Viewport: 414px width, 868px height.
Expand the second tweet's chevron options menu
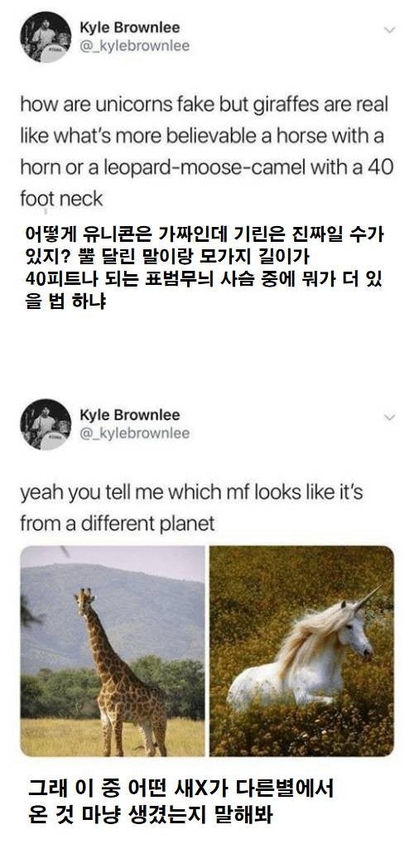[x=390, y=417]
